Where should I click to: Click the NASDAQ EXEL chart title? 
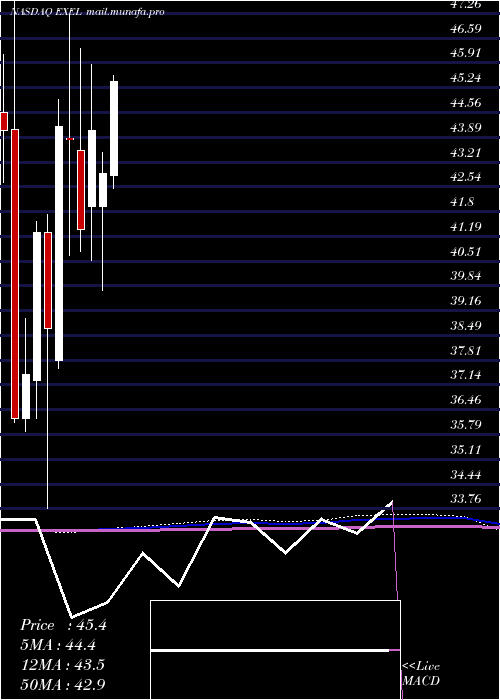(x=87, y=12)
